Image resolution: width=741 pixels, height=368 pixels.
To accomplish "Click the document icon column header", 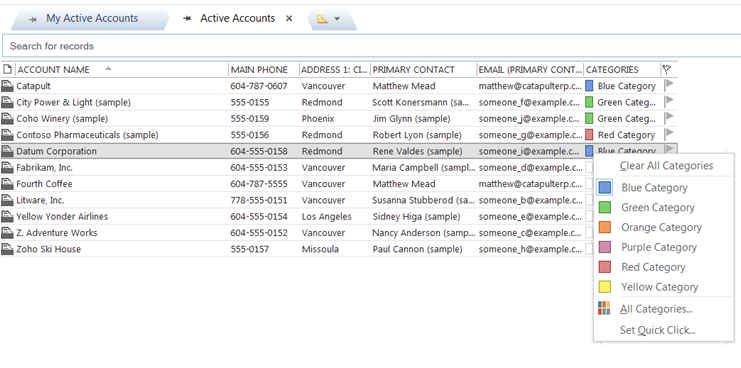I will (x=7, y=69).
